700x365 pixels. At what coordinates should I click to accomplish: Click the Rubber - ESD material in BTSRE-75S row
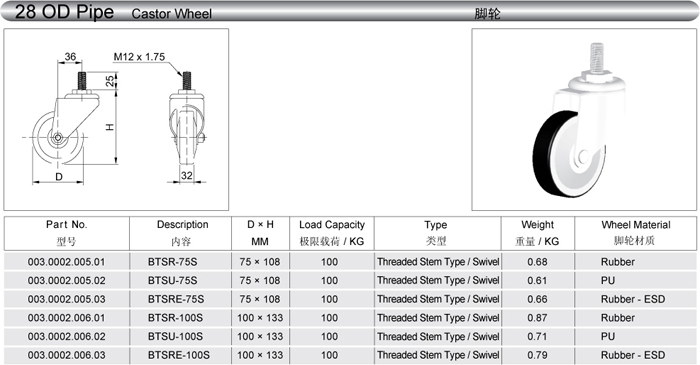[633, 299]
